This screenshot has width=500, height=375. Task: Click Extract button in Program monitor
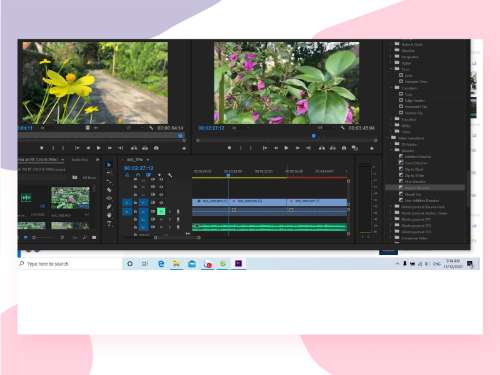pyautogui.click(x=333, y=148)
